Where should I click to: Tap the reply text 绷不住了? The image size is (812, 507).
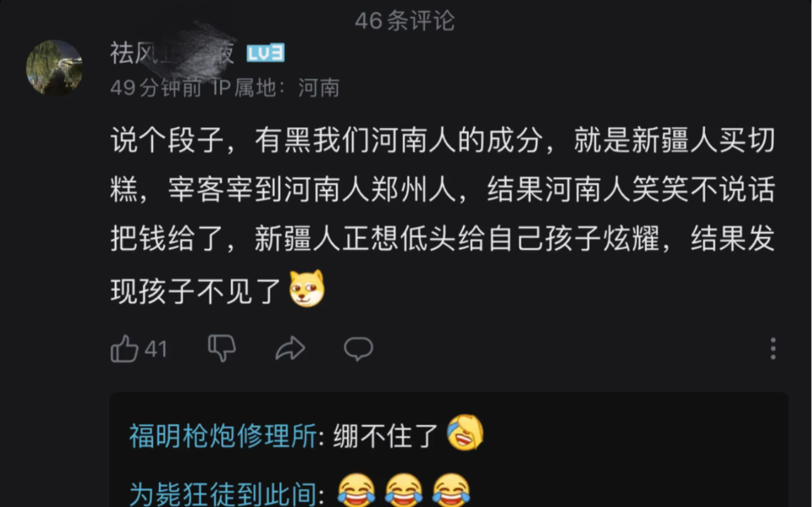coord(385,436)
